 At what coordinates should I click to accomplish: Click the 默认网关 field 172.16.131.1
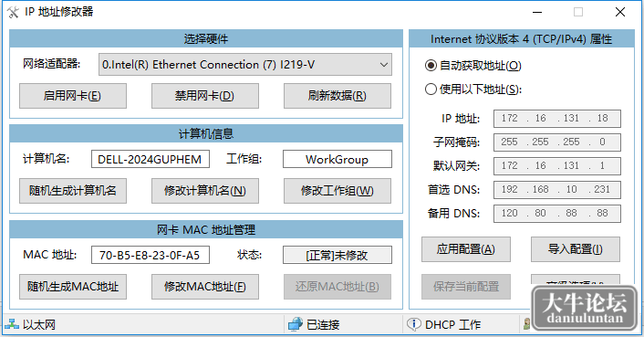[x=557, y=166]
